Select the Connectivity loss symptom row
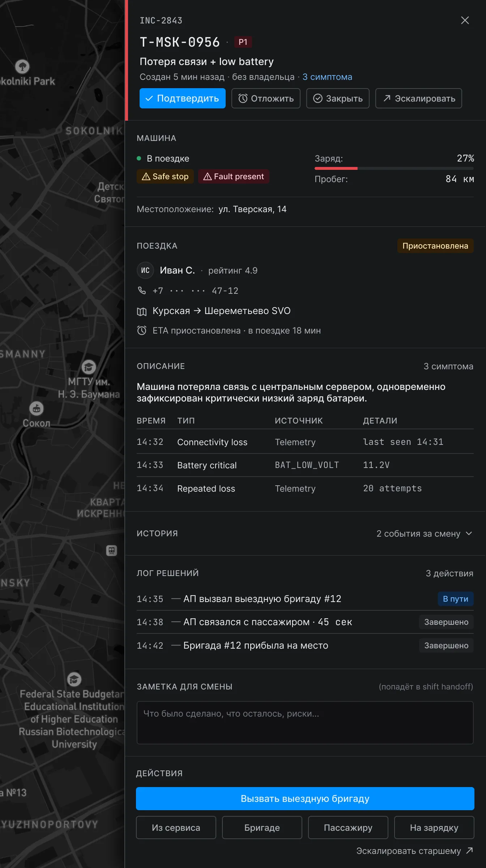Viewport: 486px width, 868px height. click(305, 442)
